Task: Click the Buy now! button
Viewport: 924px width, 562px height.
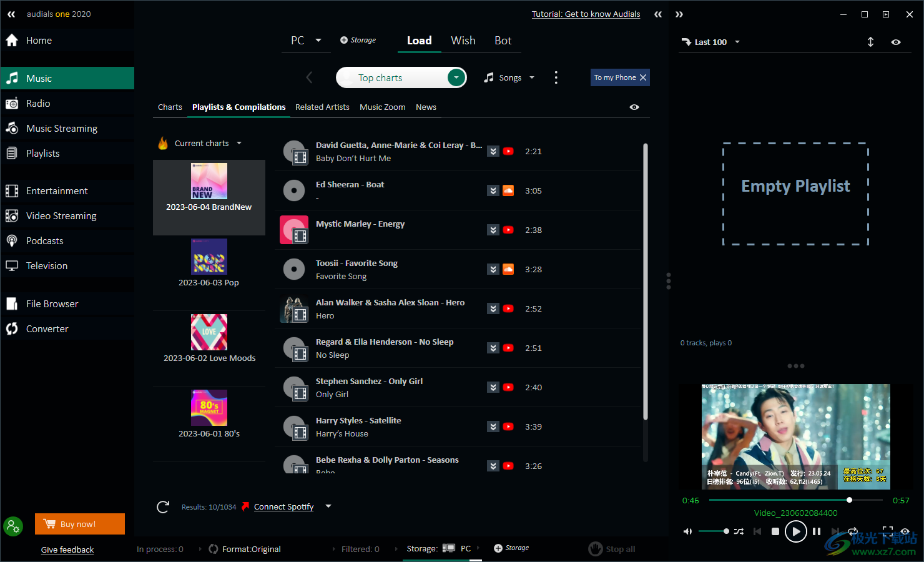Action: [80, 524]
